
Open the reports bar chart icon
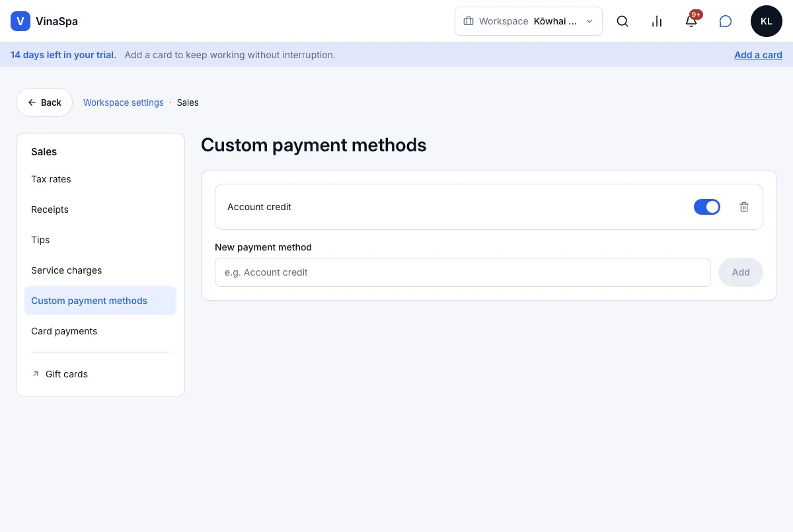coord(657,21)
